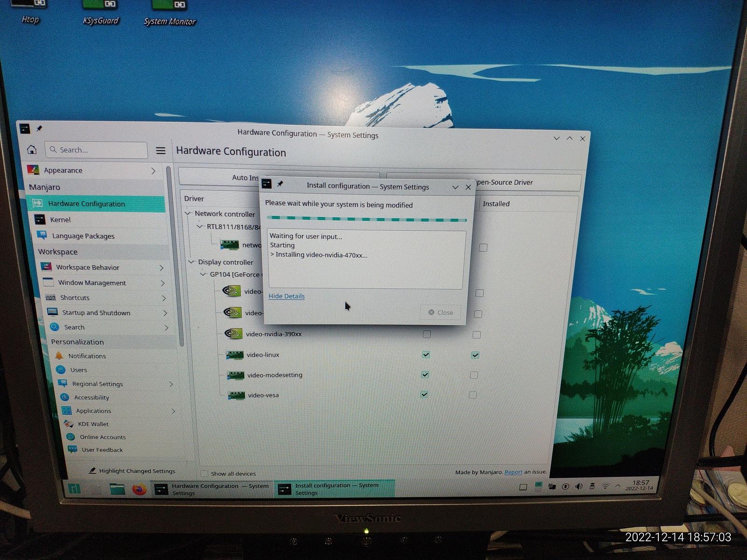Click the Close button in the install dialog
The width and height of the screenshot is (747, 560).
tap(441, 312)
